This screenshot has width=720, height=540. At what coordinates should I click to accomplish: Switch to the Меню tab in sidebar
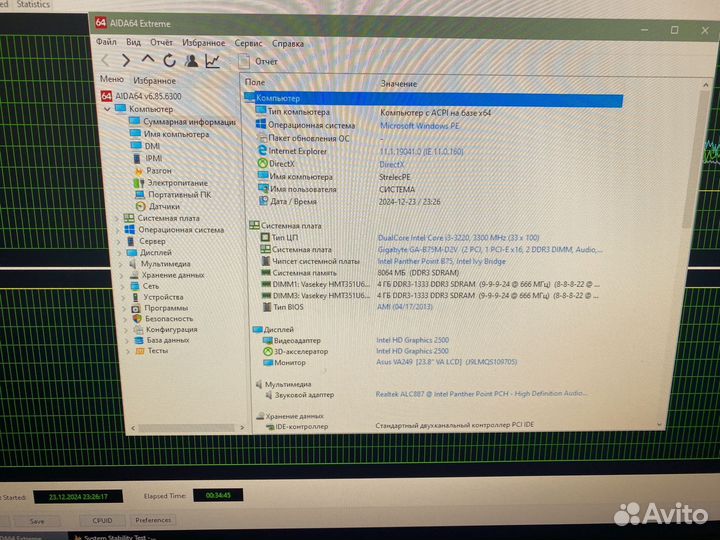112,79
